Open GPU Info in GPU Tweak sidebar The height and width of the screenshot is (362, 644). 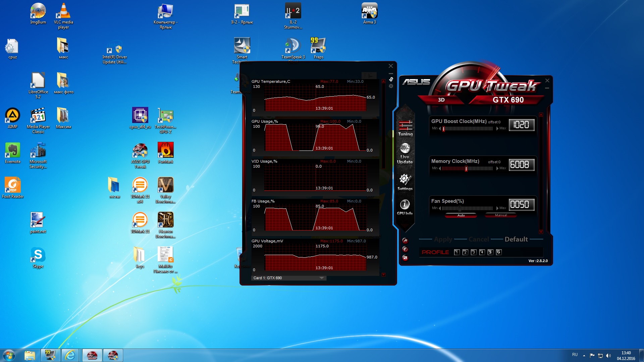tap(405, 207)
